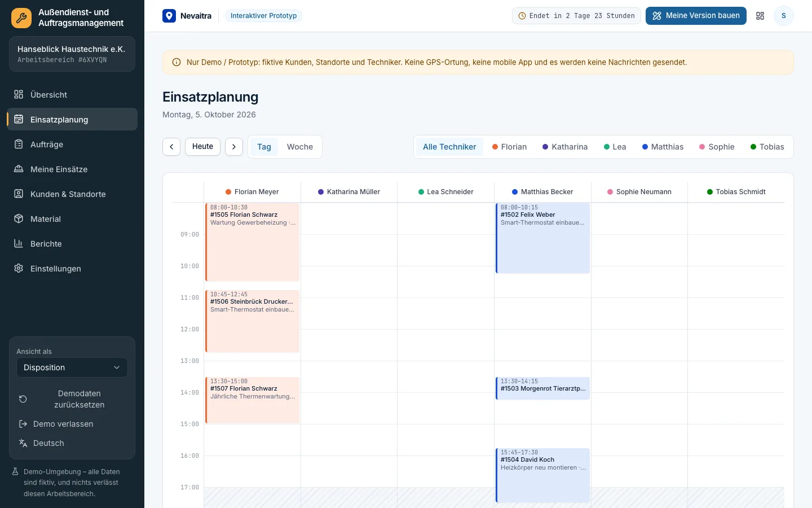Open the Ansicht als Disposition dropdown
The image size is (812, 508).
pos(72,367)
